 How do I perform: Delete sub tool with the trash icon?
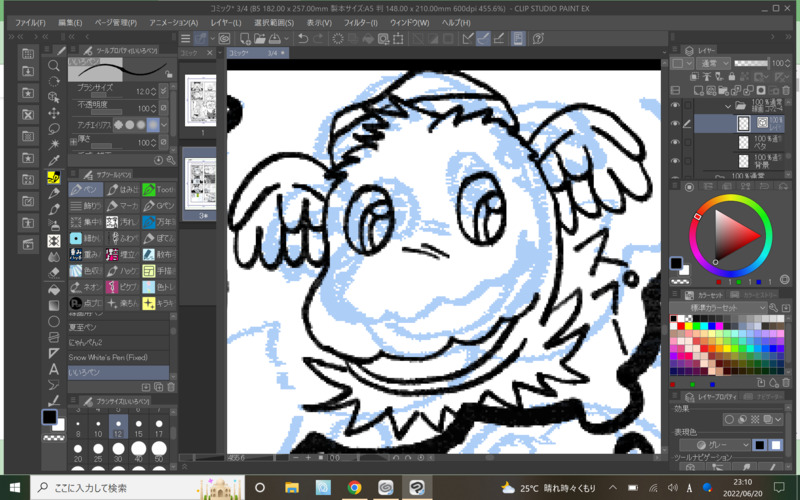[171, 387]
